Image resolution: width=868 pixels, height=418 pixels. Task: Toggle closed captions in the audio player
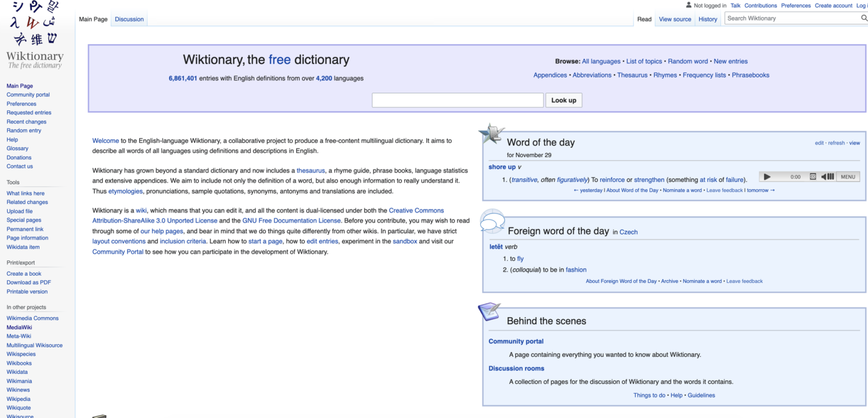click(814, 176)
